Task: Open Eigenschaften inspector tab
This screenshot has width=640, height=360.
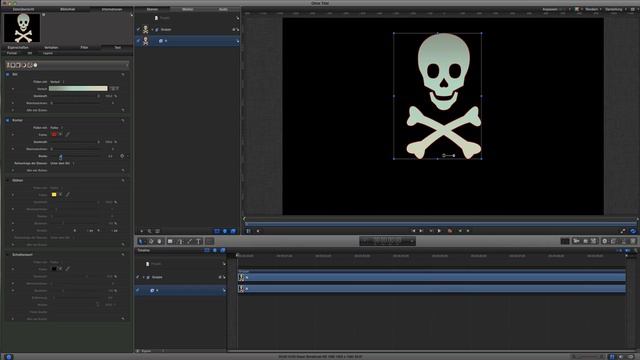Action: [x=18, y=47]
